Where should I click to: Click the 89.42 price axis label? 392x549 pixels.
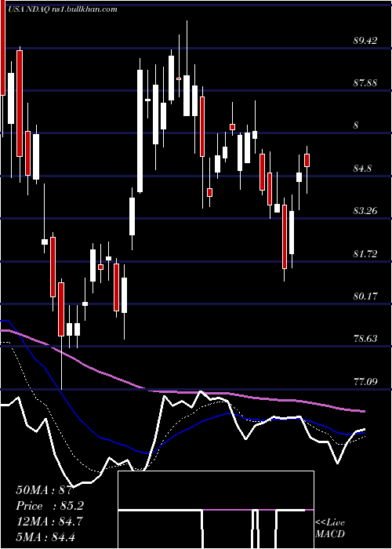click(x=365, y=40)
